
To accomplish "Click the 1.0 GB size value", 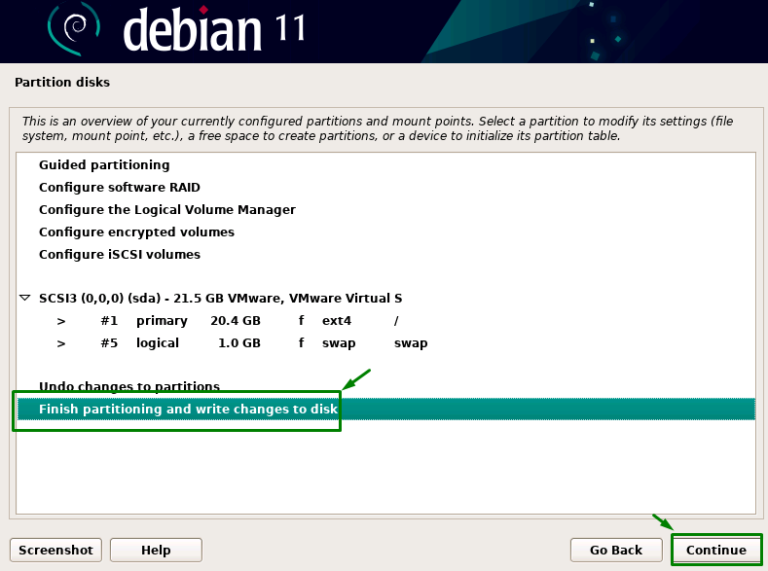I will tap(239, 343).
